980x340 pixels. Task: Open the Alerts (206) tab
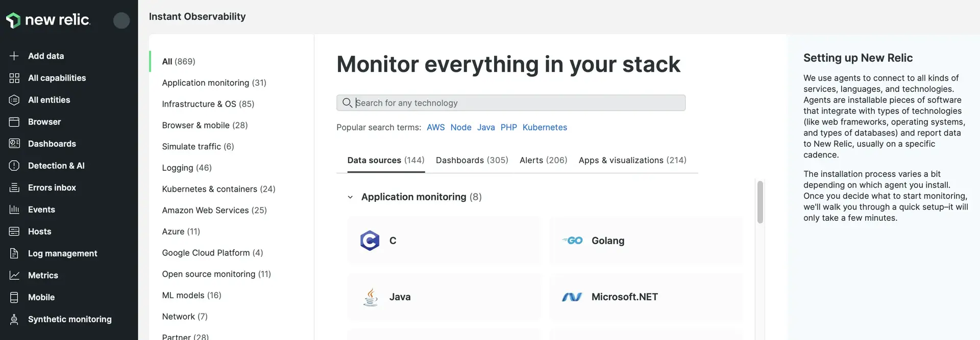(x=543, y=160)
